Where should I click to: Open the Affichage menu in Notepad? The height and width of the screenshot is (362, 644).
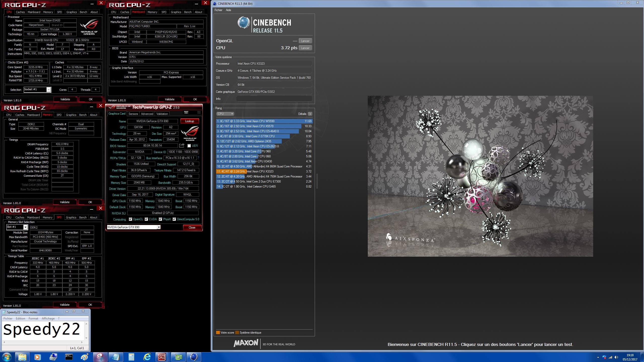(48, 319)
